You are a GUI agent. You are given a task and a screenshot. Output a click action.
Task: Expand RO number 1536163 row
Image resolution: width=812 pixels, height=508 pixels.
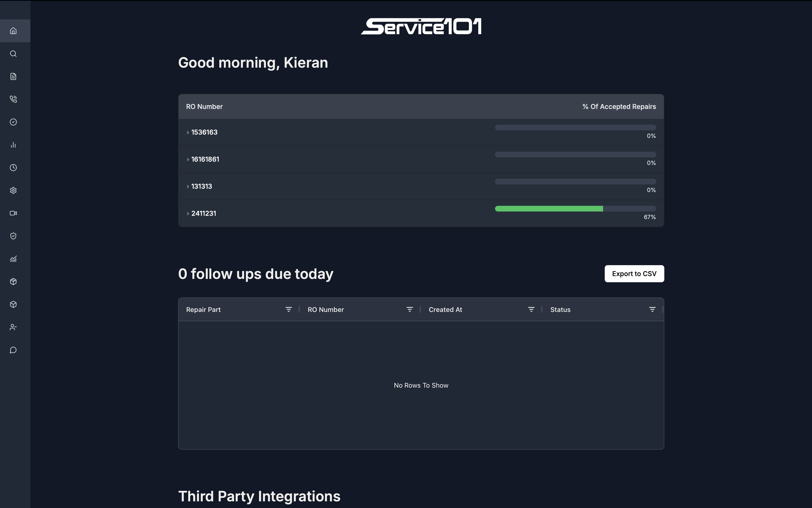(x=188, y=132)
